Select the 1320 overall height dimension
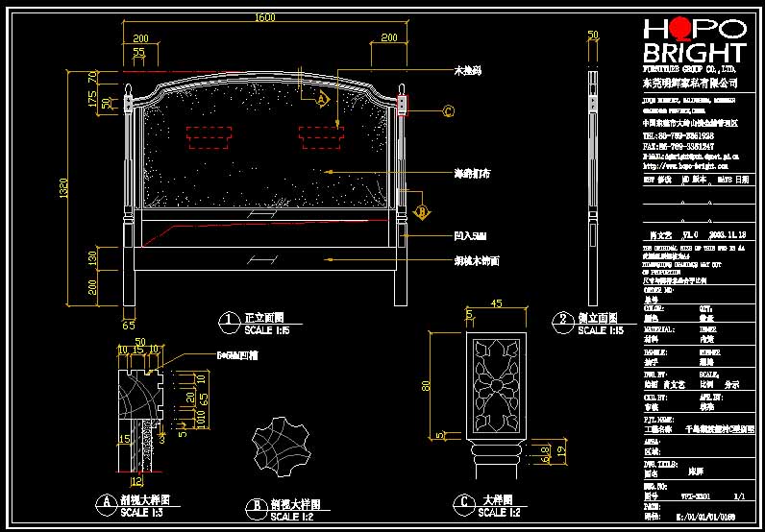765x532 pixels. tap(65, 188)
